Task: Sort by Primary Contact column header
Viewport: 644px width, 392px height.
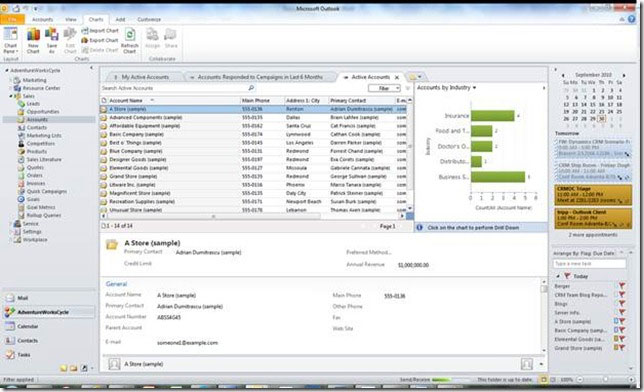Action: pyautogui.click(x=361, y=100)
